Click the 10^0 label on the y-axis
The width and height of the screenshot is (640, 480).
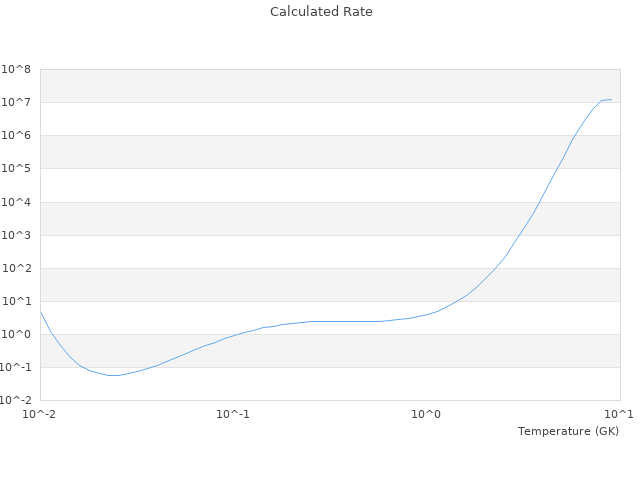click(x=16, y=334)
